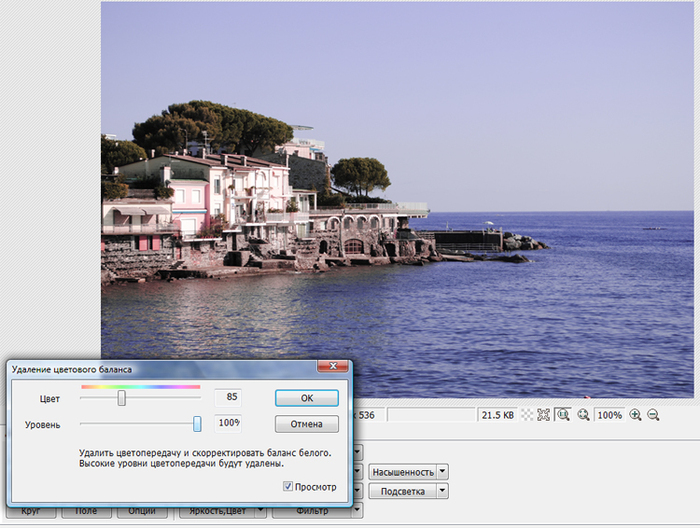Click the Насыщенность button

point(403,472)
